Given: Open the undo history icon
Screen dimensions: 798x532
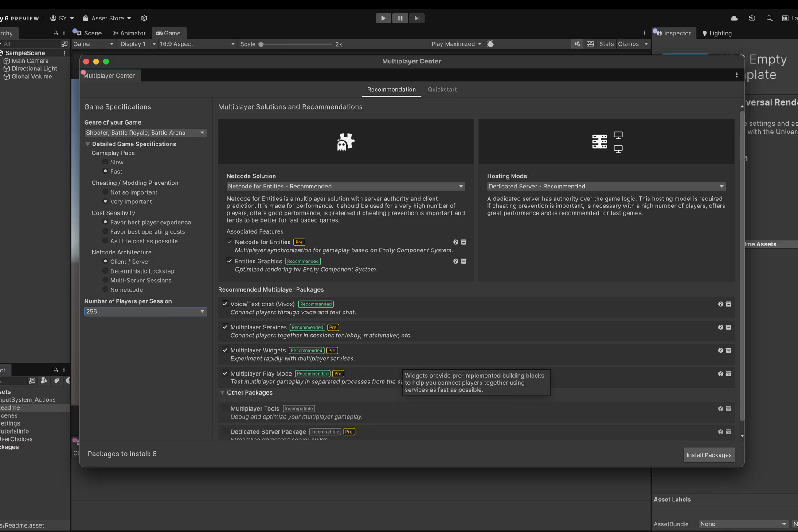Looking at the screenshot, I should pos(752,18).
